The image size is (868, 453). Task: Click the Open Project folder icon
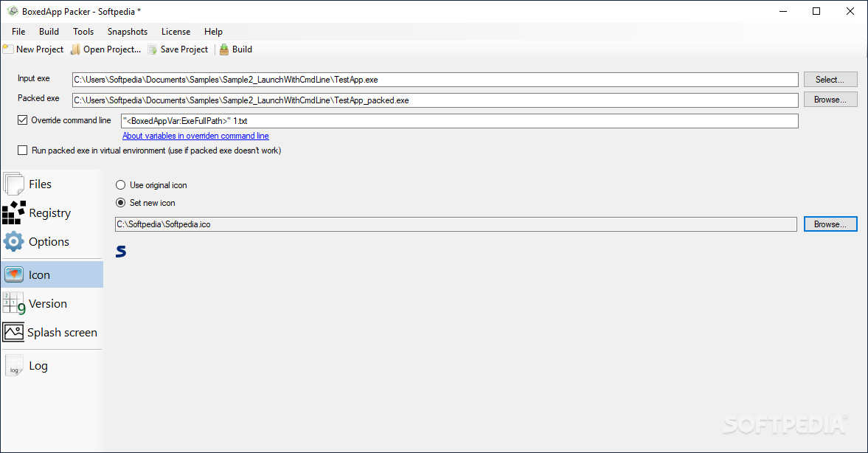(x=75, y=49)
